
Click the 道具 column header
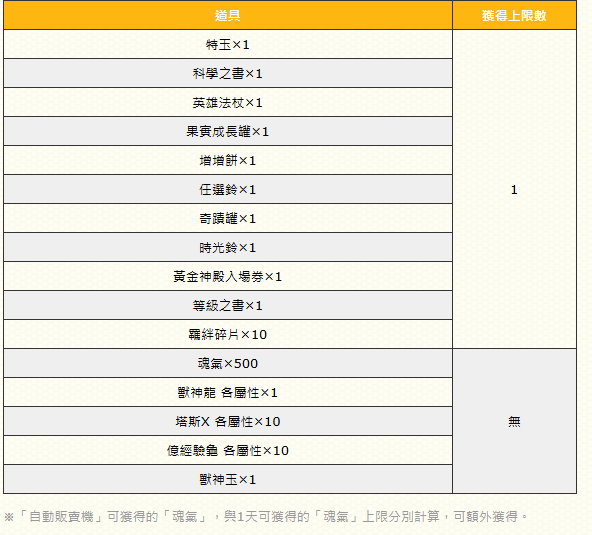(x=228, y=15)
